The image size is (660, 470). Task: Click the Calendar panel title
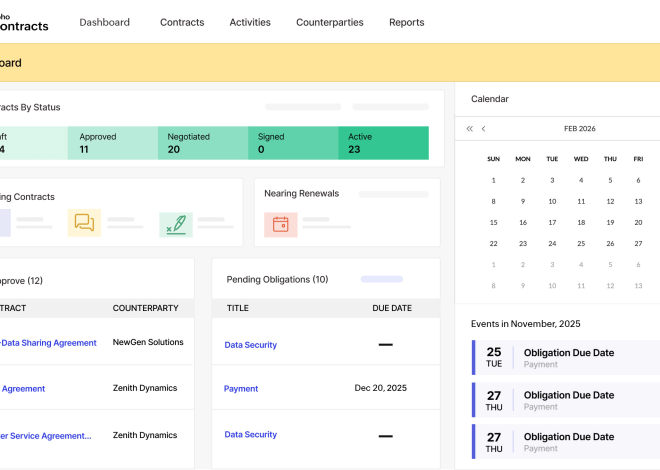pos(490,99)
